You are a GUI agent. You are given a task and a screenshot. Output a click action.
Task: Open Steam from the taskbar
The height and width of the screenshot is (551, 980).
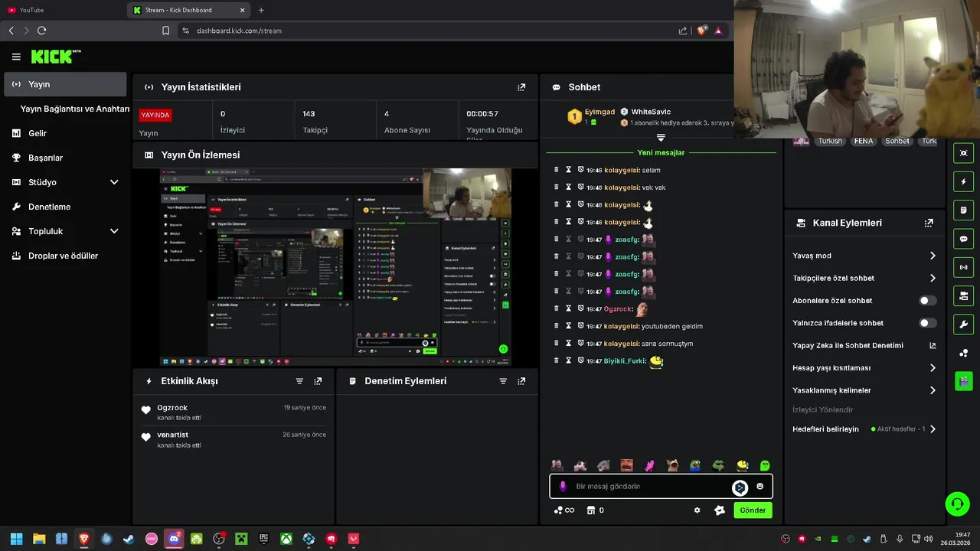129,539
